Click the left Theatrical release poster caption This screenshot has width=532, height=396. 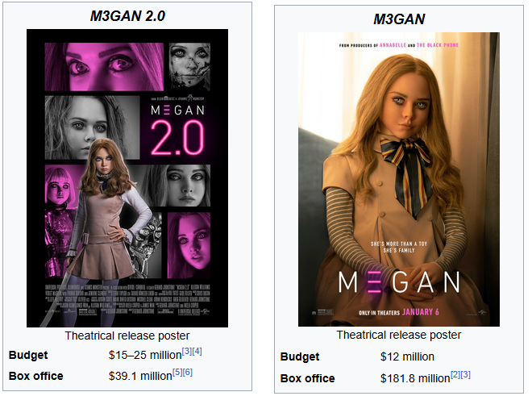tap(127, 336)
